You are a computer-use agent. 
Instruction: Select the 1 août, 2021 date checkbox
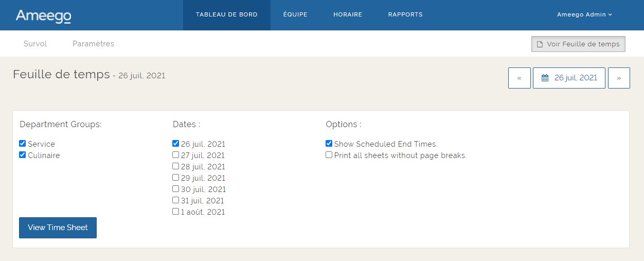(176, 212)
